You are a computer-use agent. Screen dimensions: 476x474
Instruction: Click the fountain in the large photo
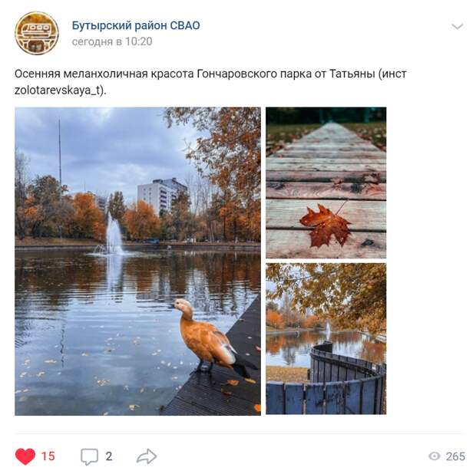[x=114, y=233]
